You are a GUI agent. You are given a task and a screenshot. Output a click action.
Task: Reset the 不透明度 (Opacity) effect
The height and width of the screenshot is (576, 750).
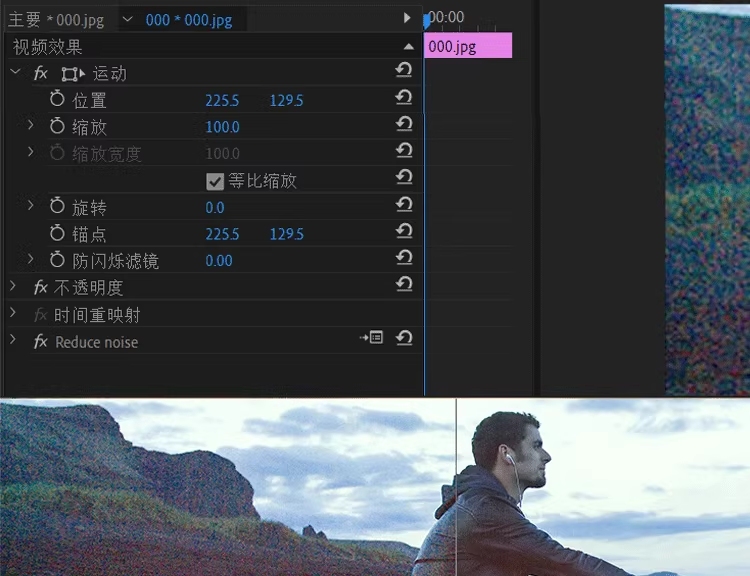click(x=404, y=285)
